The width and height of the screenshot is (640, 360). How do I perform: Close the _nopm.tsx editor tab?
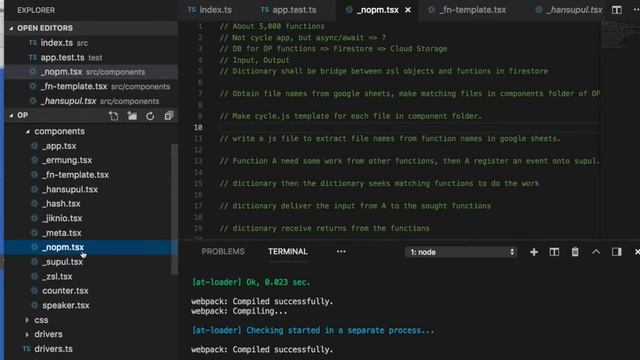point(408,10)
